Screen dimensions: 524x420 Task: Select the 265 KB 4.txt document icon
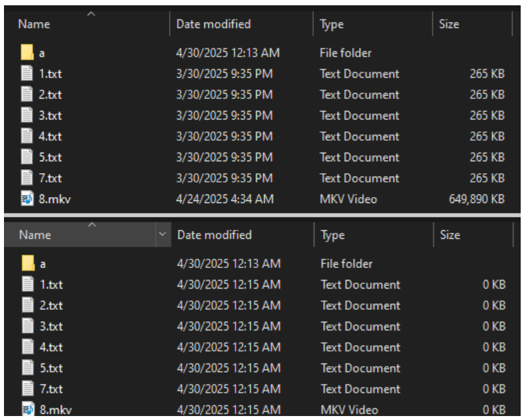(x=27, y=136)
